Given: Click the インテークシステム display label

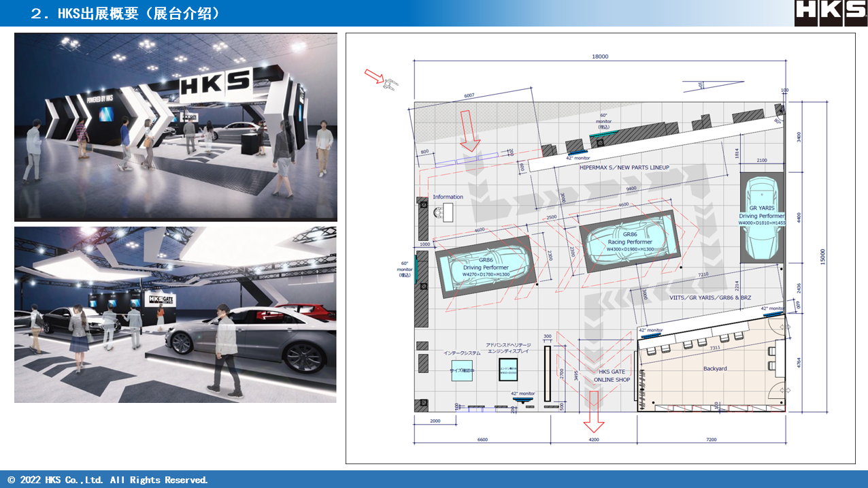Looking at the screenshot, I should tap(462, 353).
